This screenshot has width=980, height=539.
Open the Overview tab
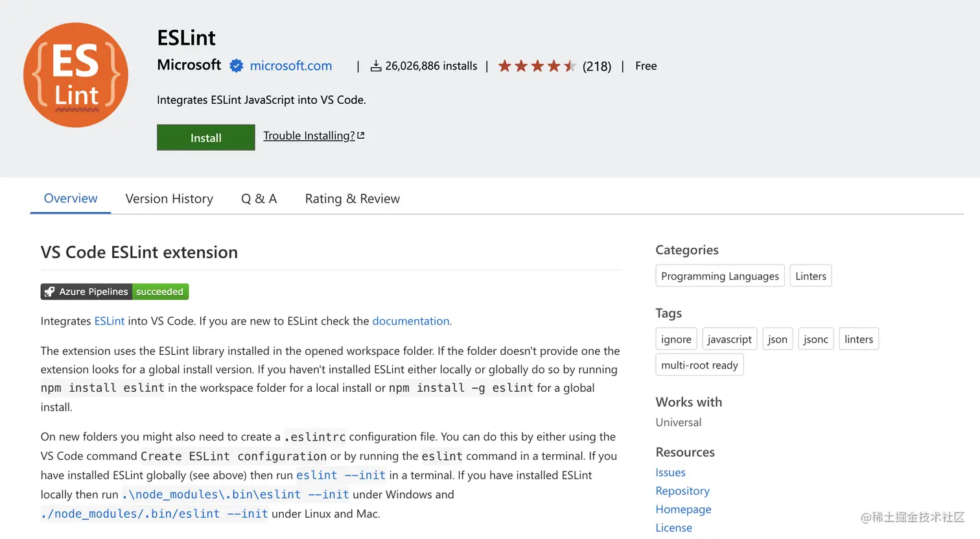pos(71,198)
